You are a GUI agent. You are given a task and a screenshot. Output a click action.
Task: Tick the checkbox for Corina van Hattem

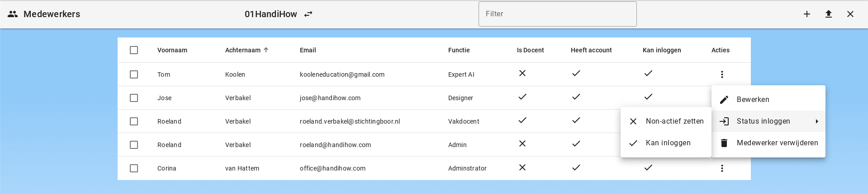(134, 168)
